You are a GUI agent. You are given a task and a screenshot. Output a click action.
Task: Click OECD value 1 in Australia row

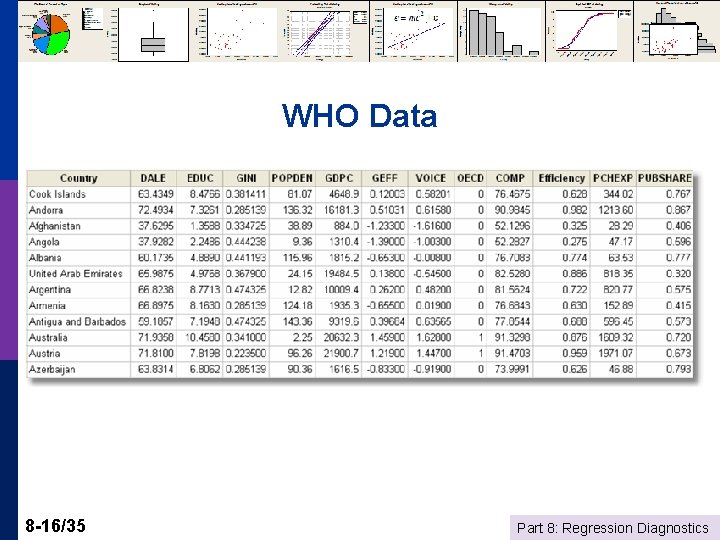[481, 338]
